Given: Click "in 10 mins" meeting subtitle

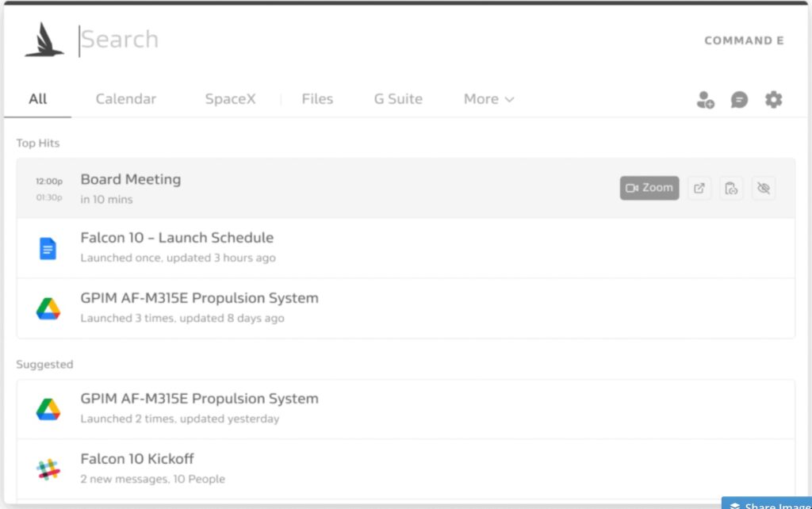Looking at the screenshot, I should click(106, 199).
